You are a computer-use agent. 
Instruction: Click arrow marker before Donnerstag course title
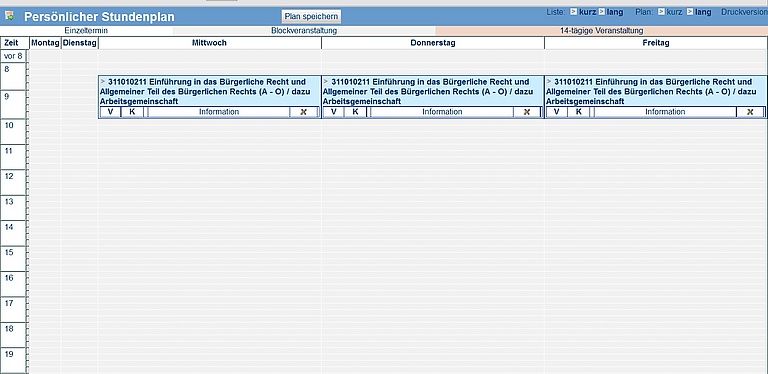point(326,81)
